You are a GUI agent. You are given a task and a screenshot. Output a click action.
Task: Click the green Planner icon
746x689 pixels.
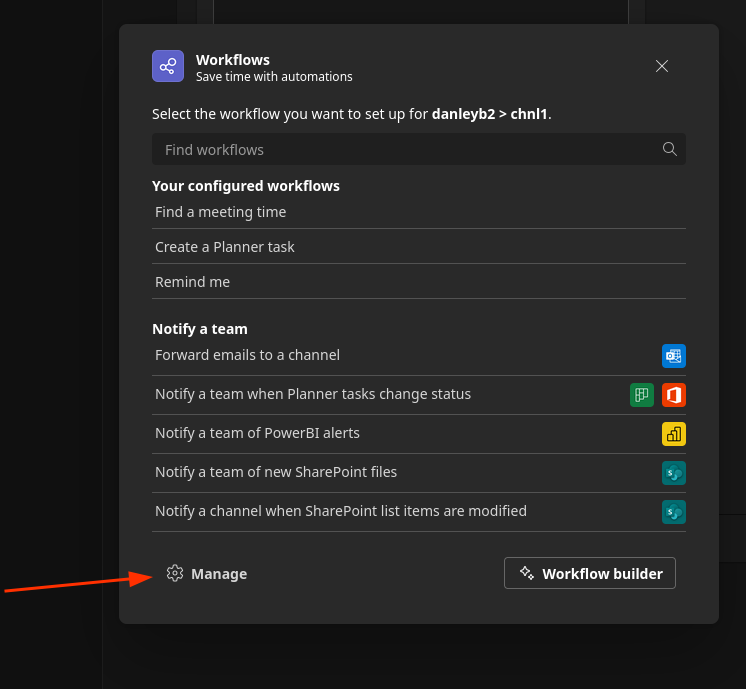[642, 395]
